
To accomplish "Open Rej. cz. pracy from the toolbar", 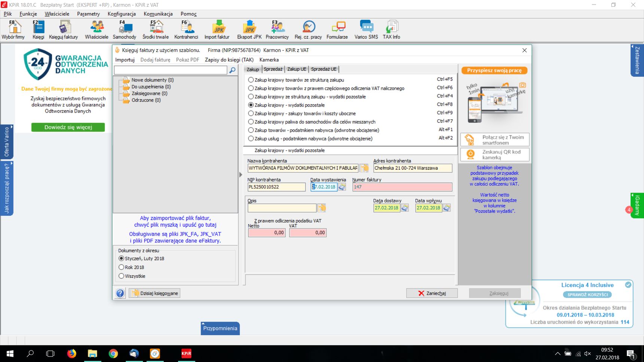I will coord(308,30).
